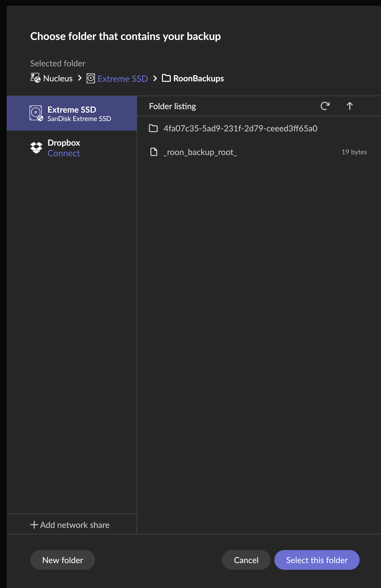381x588 pixels.
Task: Navigate to Extreme SSD via breadcrumb link
Action: coord(123,79)
